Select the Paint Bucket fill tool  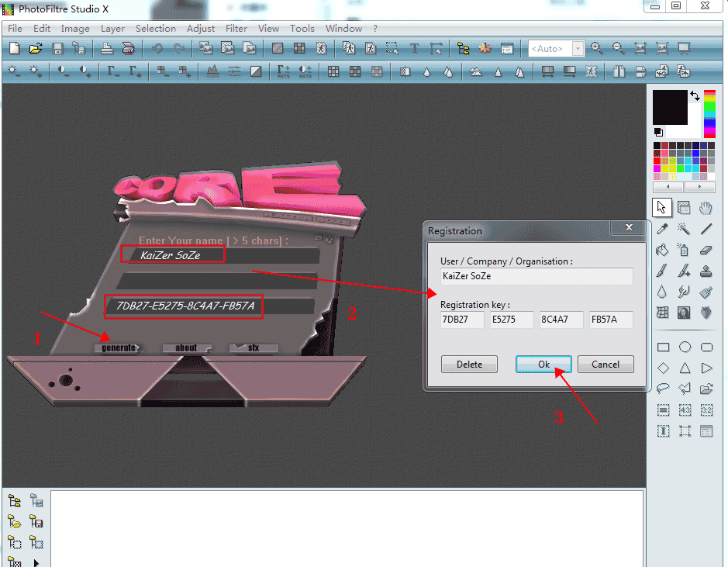click(x=663, y=250)
